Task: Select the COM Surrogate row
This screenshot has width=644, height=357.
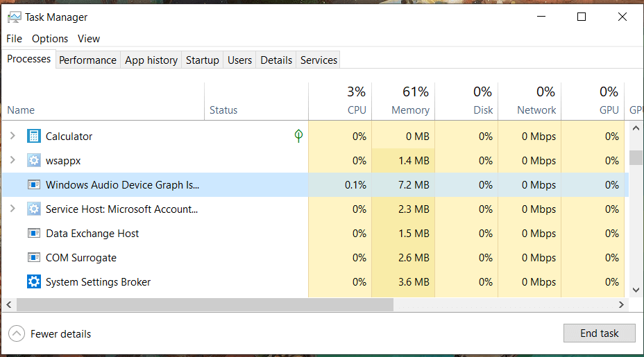Action: 316,257
